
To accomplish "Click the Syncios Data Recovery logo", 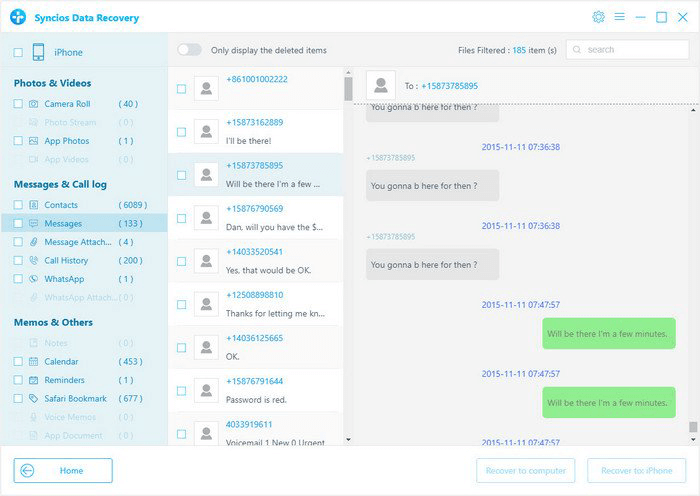I will [18, 17].
